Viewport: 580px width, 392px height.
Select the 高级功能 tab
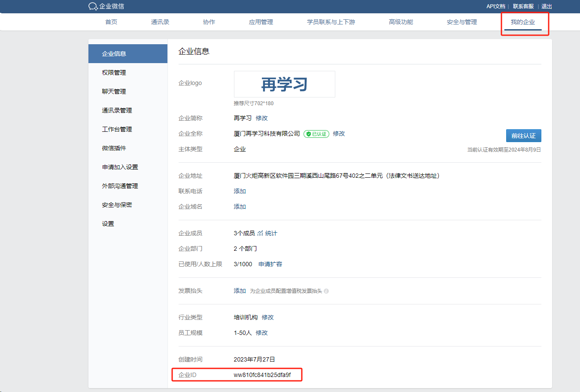click(401, 22)
